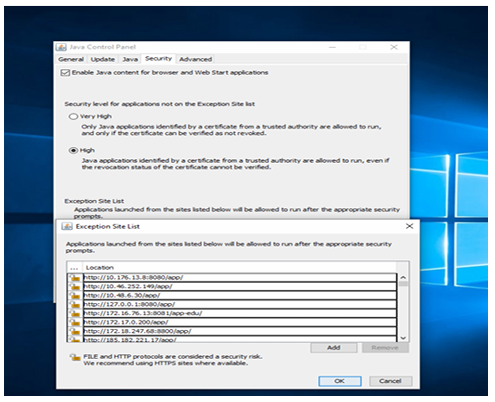Viewport: 495px width, 402px height.
Task: Toggle Enable Java content for browser checkbox
Action: pyautogui.click(x=65, y=73)
